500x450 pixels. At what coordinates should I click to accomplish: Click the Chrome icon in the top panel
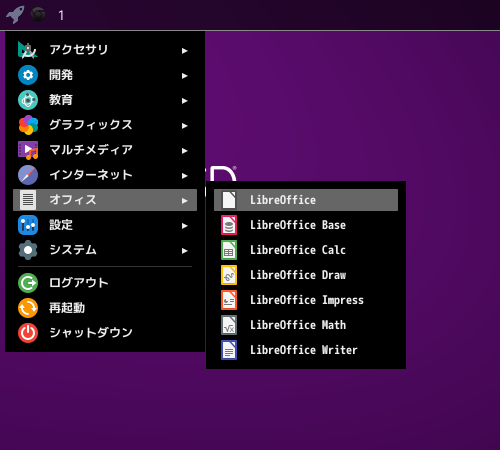click(x=38, y=14)
